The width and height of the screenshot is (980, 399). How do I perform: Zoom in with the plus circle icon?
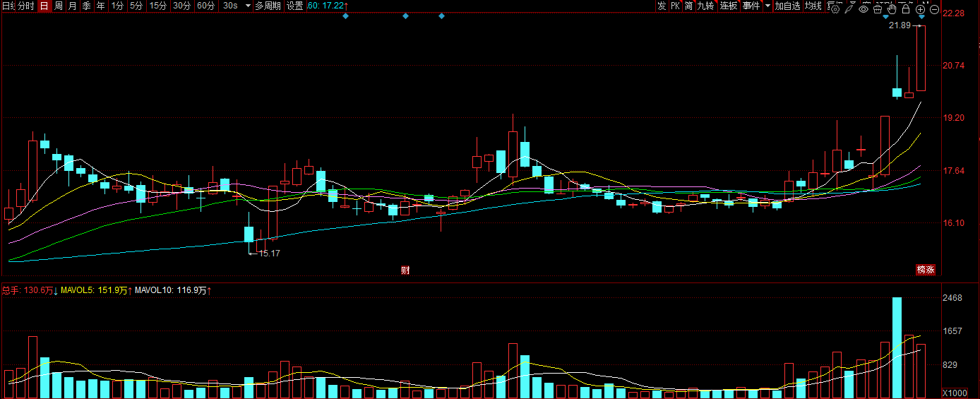[920, 9]
